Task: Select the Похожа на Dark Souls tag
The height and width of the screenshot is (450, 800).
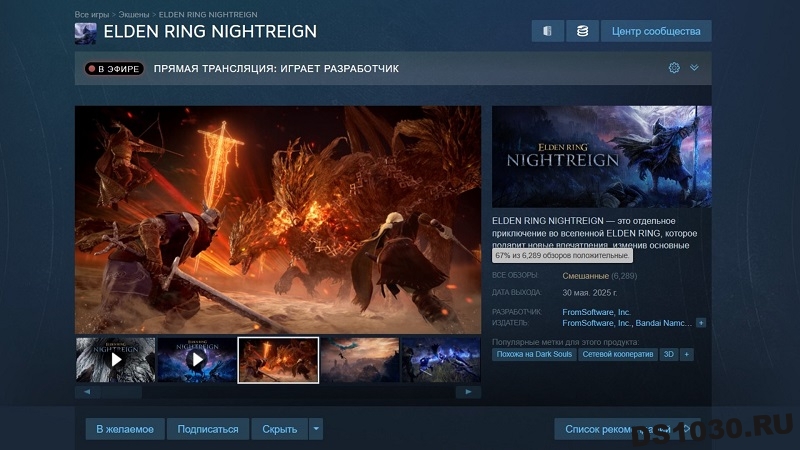Action: tap(534, 354)
